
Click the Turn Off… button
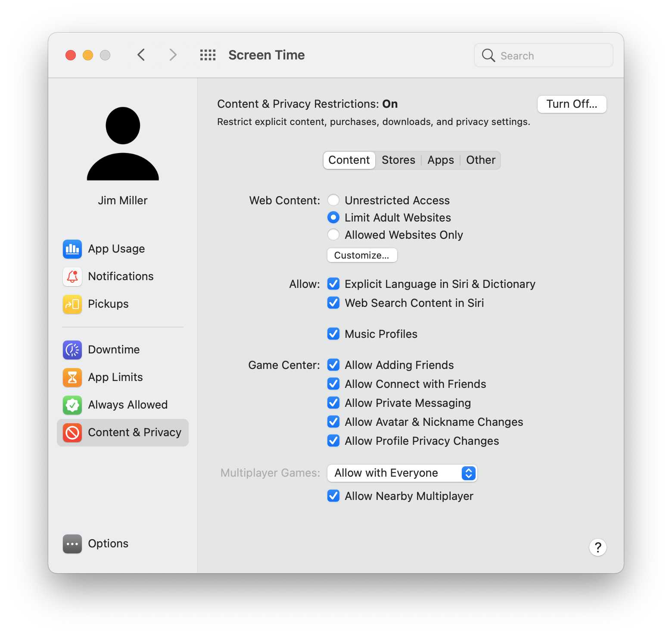click(572, 104)
